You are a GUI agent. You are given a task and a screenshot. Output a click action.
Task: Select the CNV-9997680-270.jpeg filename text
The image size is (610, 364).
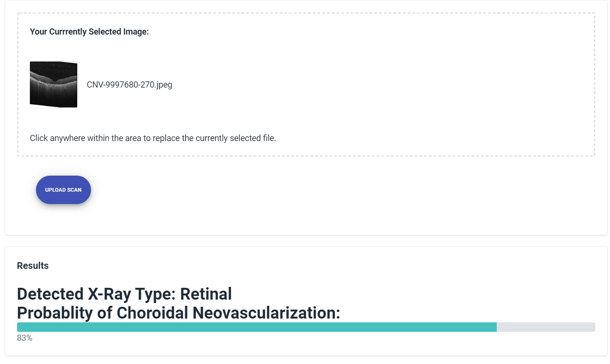129,85
